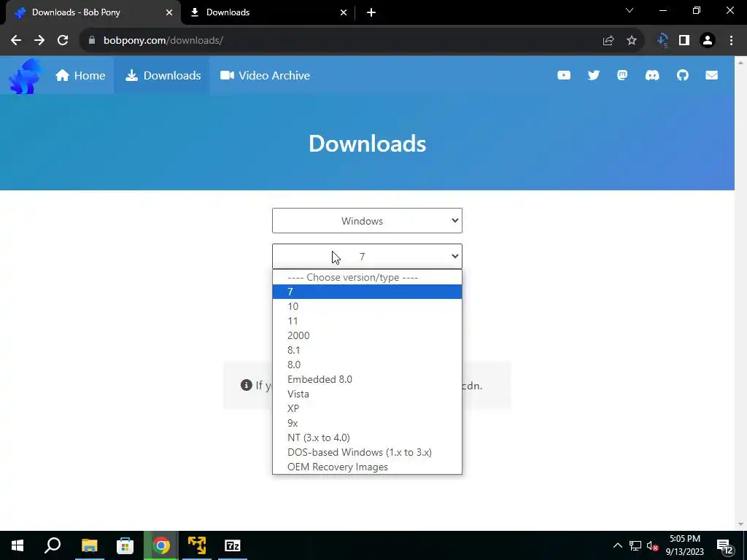Open the YouTube social icon
This screenshot has height=560, width=747.
click(x=564, y=75)
